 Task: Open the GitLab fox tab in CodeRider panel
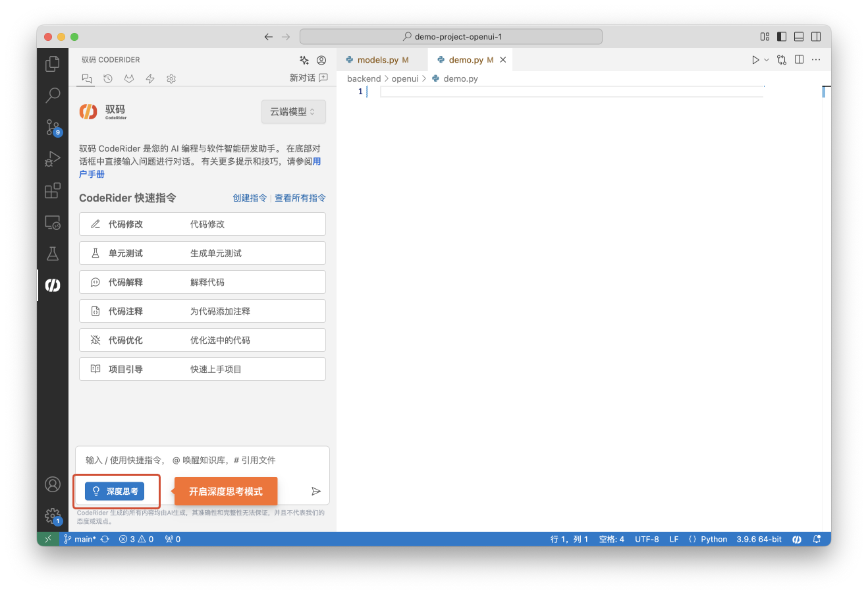pos(129,78)
